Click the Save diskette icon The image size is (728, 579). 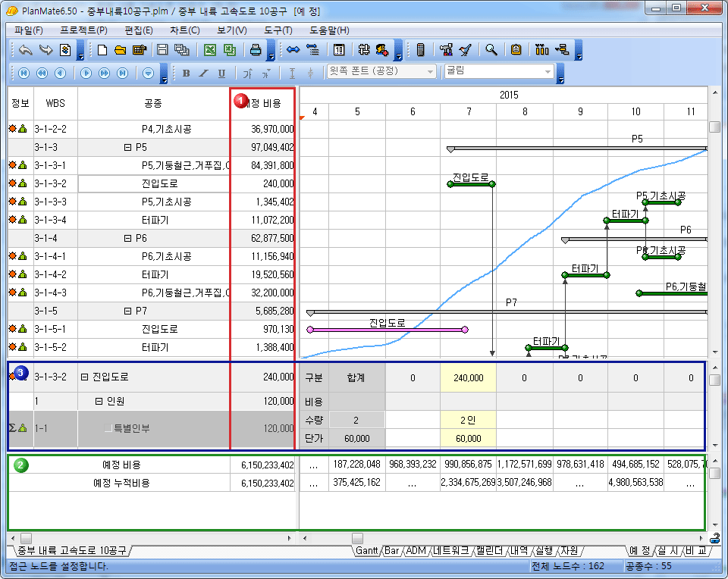162,50
